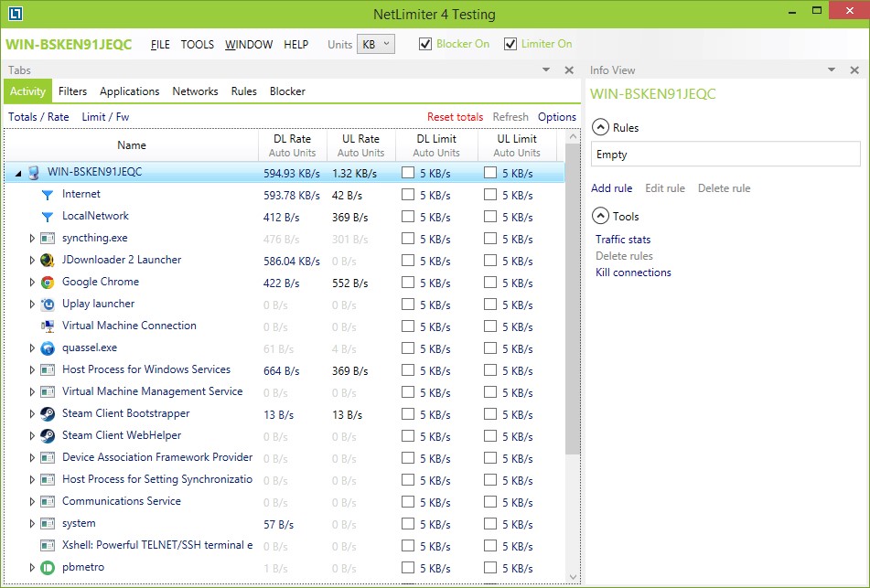Open Traffic stats in Tools section
Screen dimensions: 870x588
tap(623, 240)
